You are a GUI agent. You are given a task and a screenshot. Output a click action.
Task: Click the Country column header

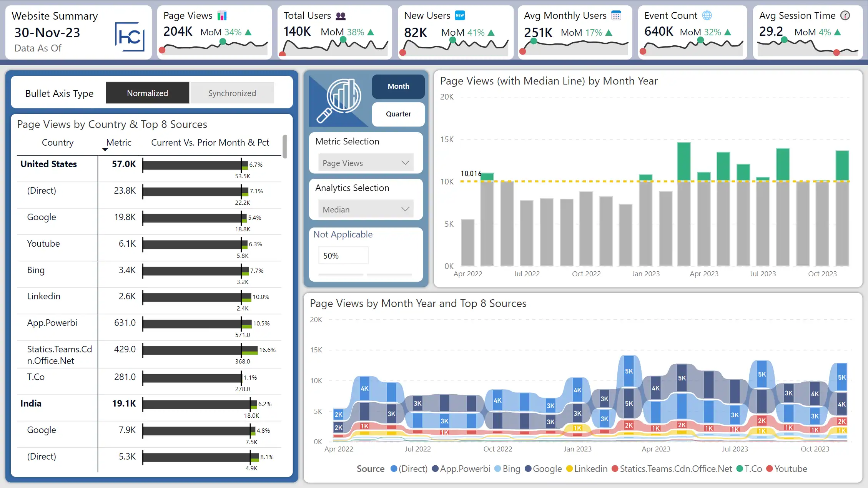57,143
